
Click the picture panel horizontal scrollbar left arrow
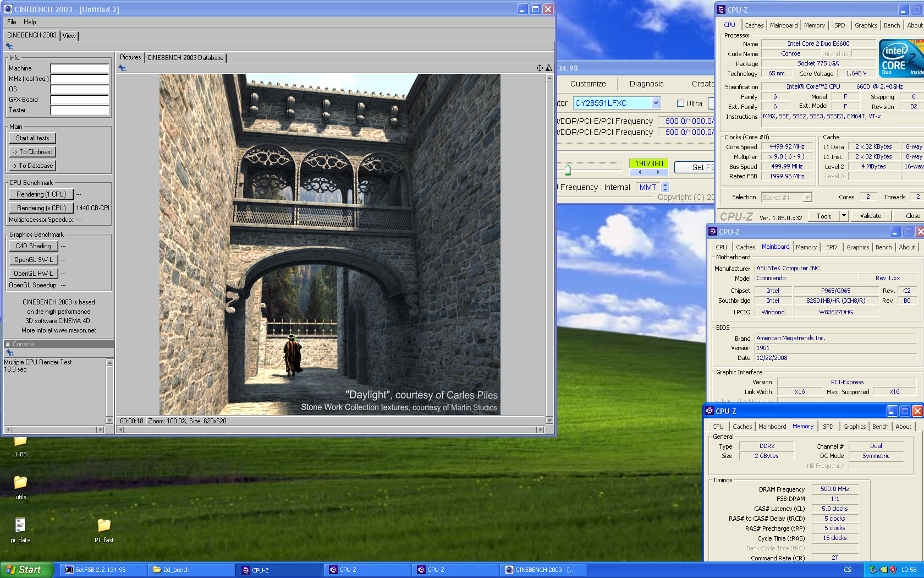coord(121,429)
